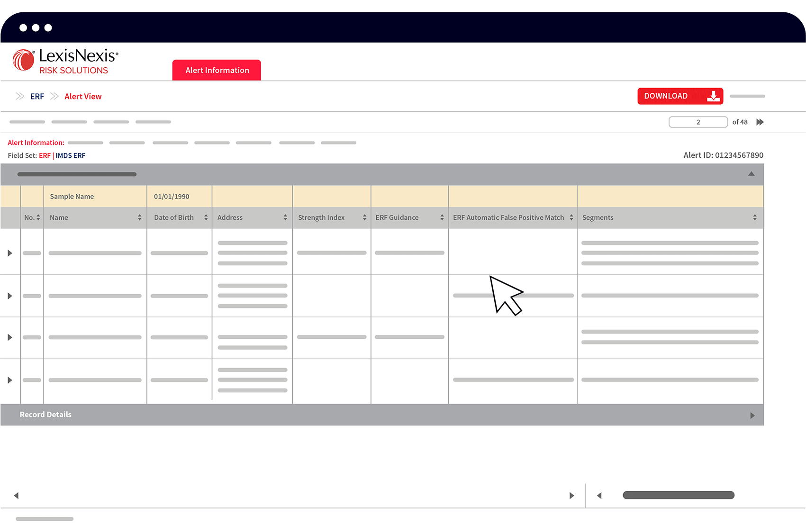Sort the Strength Index column
The width and height of the screenshot is (806, 532).
[364, 217]
